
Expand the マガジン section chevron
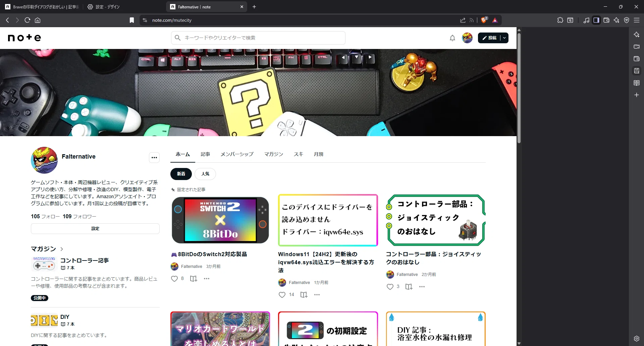click(x=62, y=249)
